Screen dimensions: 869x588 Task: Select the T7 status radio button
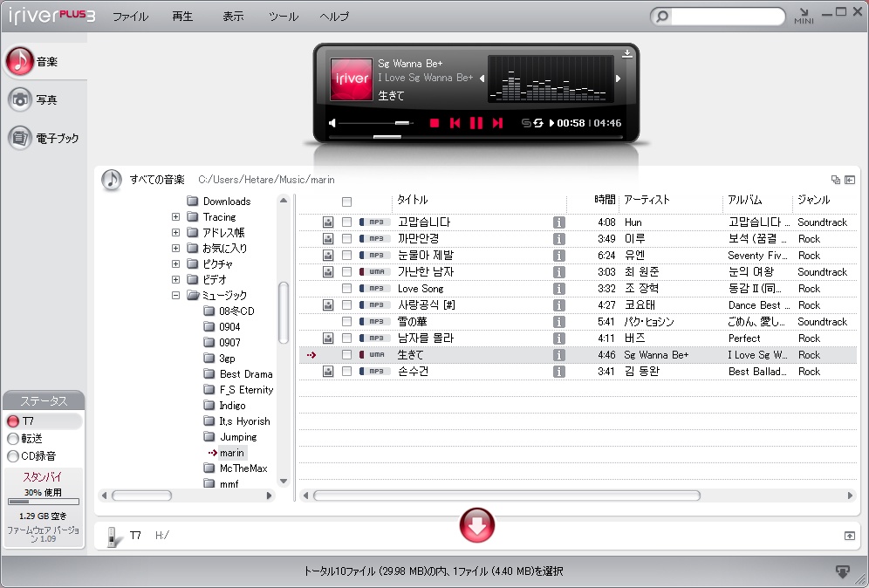pos(13,421)
